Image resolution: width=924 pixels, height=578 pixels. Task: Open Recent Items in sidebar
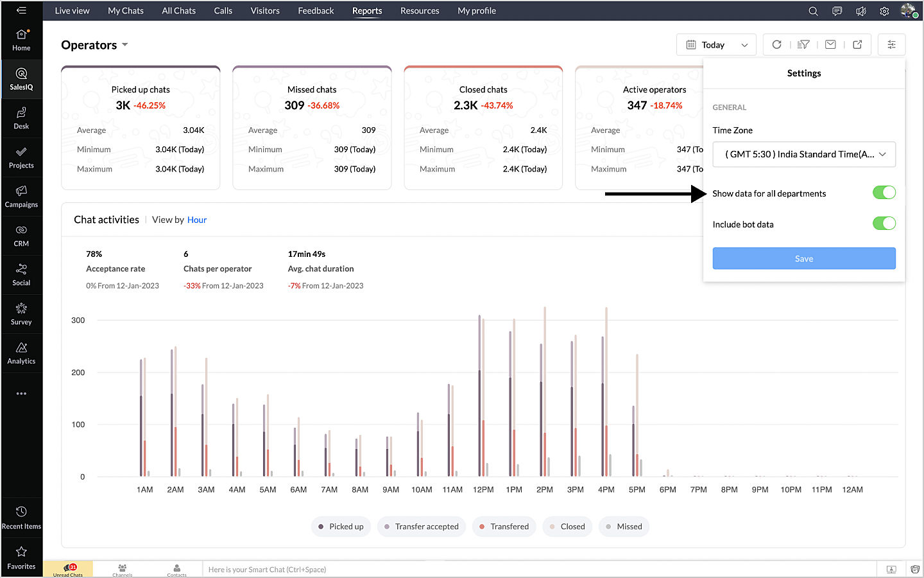[21, 518]
